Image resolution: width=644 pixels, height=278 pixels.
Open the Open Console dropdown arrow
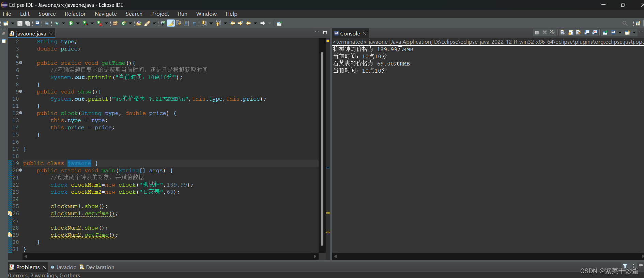click(634, 32)
